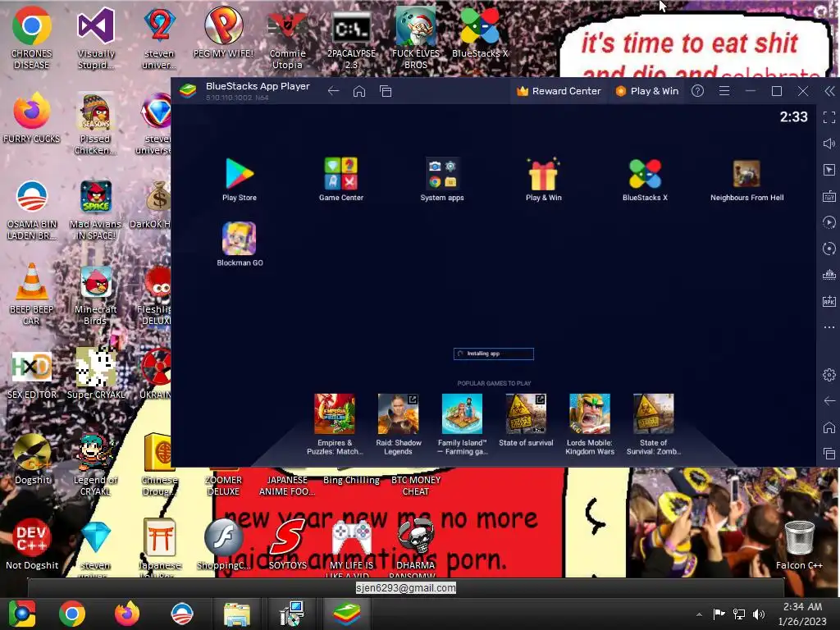This screenshot has height=630, width=840.
Task: Open Reward Center
Action: [x=558, y=91]
